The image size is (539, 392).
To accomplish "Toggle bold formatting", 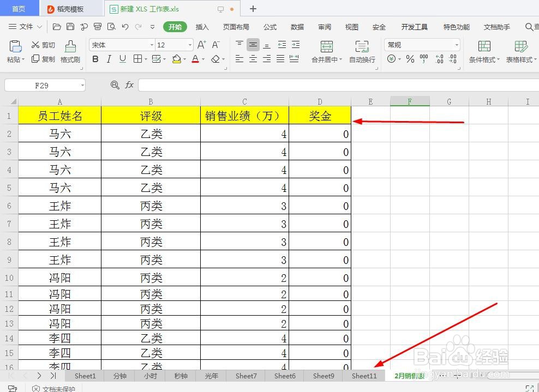I will [x=95, y=59].
